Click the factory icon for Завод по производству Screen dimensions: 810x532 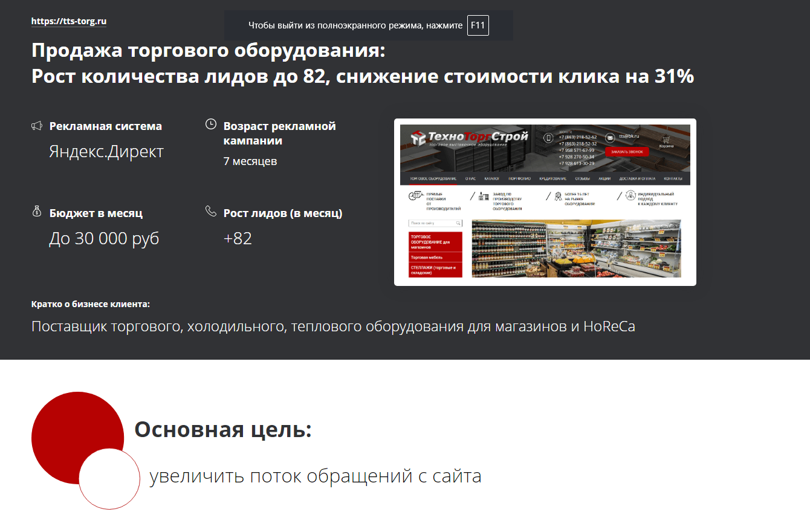pos(484,195)
